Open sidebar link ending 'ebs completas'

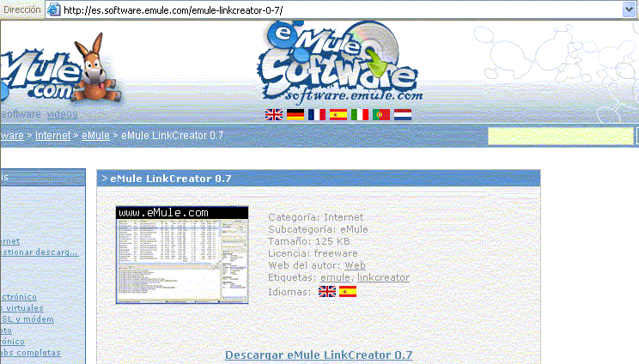[31, 353]
